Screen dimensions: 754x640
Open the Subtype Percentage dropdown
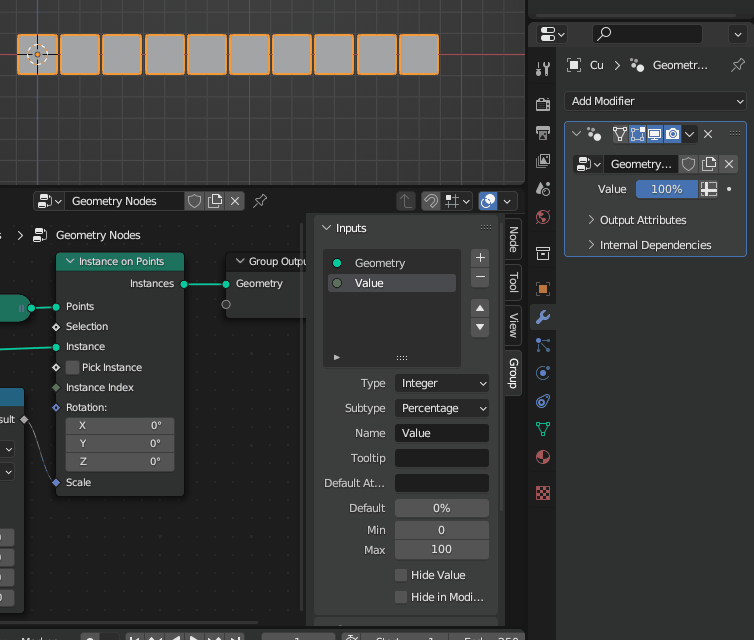442,408
